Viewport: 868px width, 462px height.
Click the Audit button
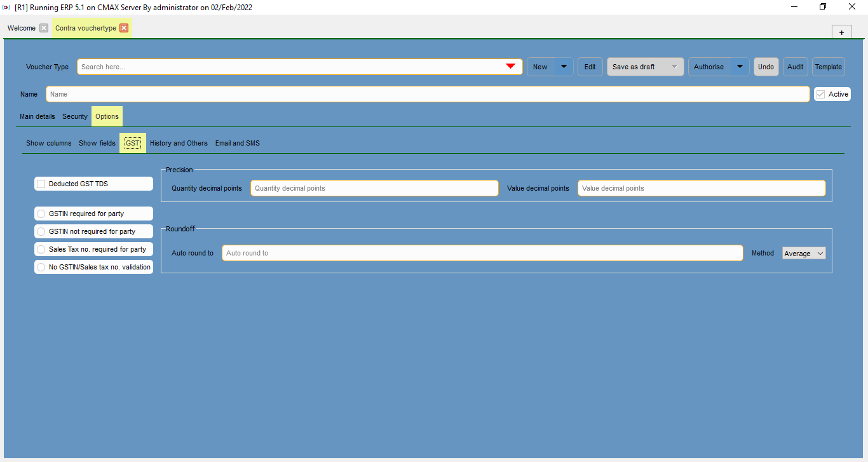(795, 67)
